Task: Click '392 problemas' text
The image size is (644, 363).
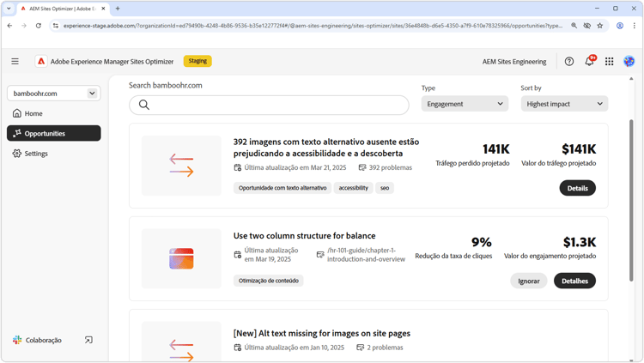Action: pyautogui.click(x=390, y=167)
